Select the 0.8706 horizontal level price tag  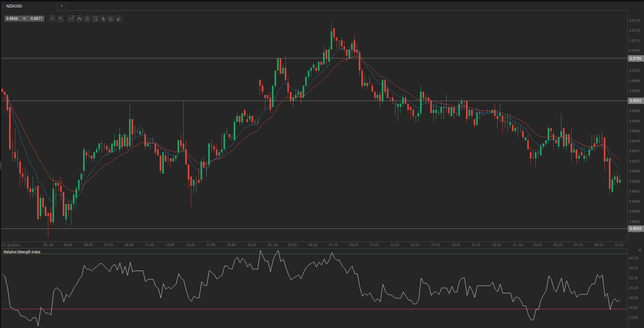point(635,58)
